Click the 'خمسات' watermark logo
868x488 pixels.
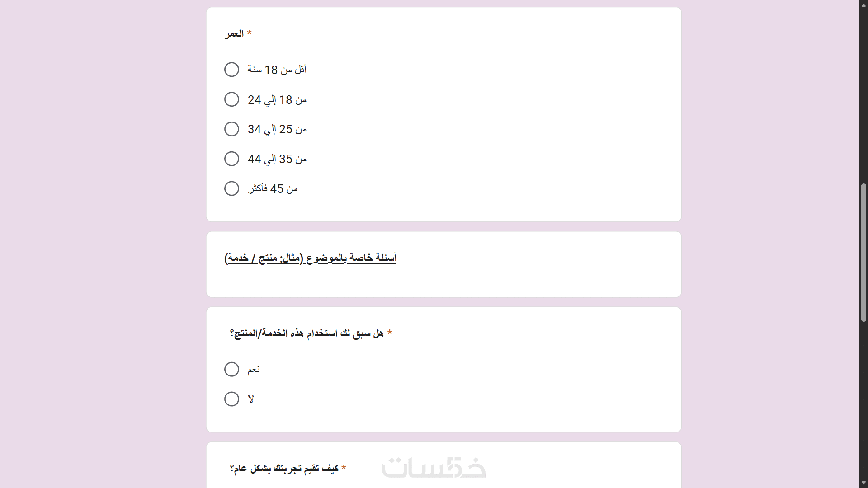[x=434, y=467]
